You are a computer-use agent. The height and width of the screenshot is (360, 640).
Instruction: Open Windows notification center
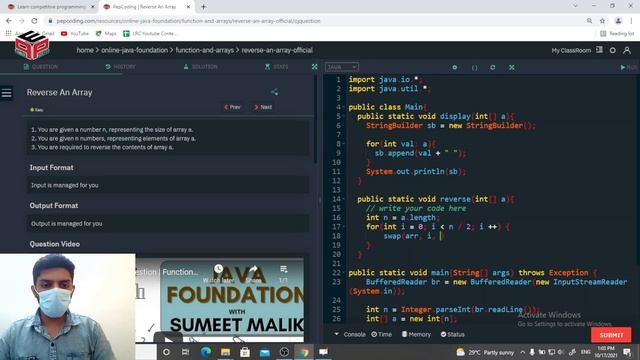click(x=627, y=352)
